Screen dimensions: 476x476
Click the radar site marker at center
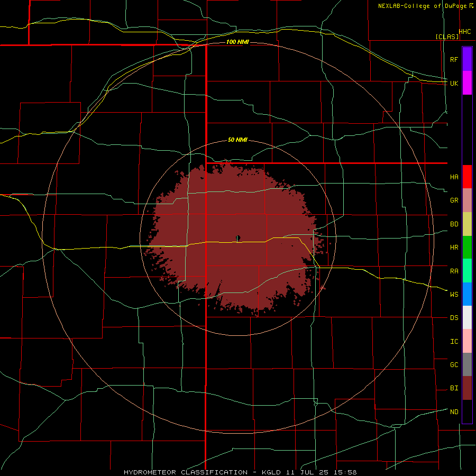(238, 238)
